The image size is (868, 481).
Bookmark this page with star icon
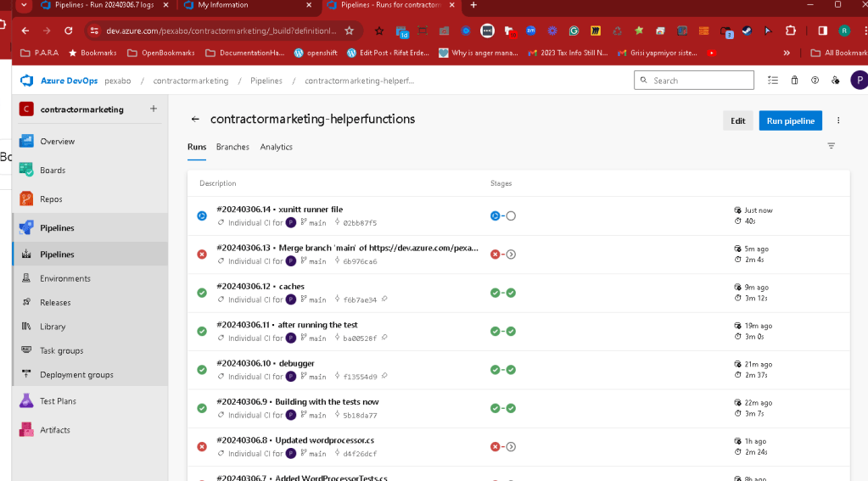point(349,31)
